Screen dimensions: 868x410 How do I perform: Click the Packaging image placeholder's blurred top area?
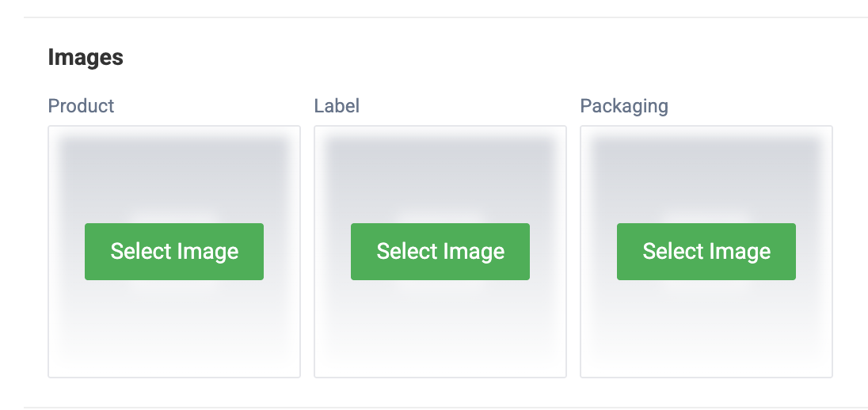tap(706, 172)
